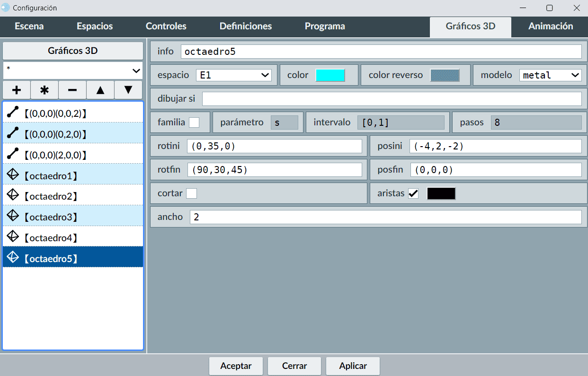Move item up with up arrow

pyautogui.click(x=100, y=90)
